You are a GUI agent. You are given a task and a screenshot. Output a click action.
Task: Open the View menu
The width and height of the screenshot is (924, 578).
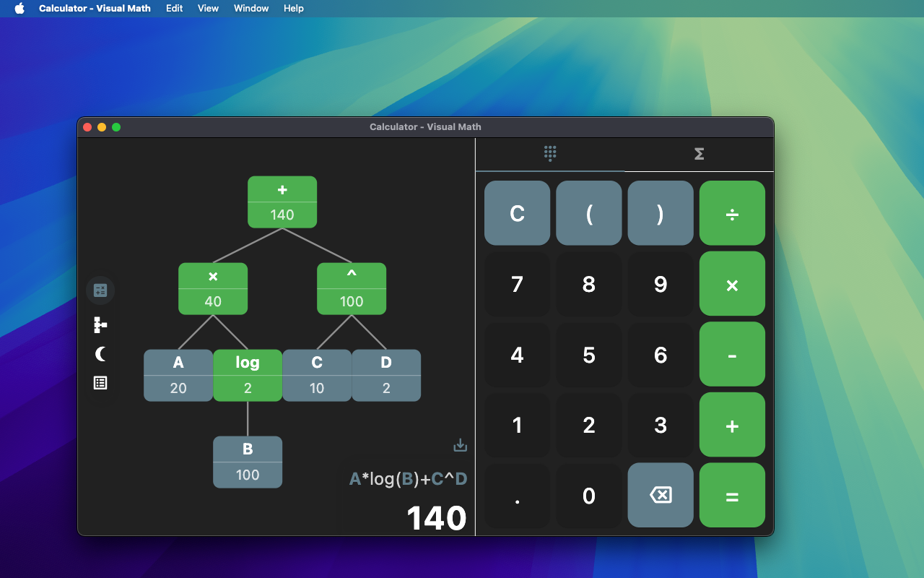pyautogui.click(x=208, y=9)
